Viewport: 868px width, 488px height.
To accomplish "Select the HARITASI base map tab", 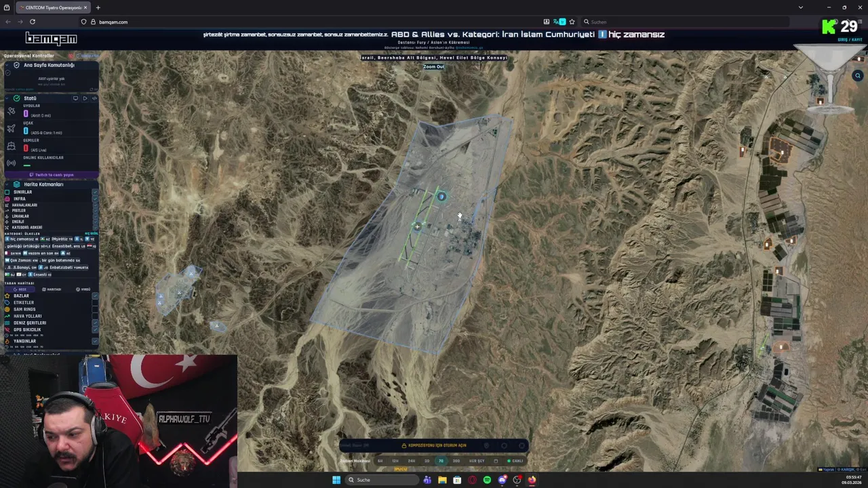I will pos(52,289).
